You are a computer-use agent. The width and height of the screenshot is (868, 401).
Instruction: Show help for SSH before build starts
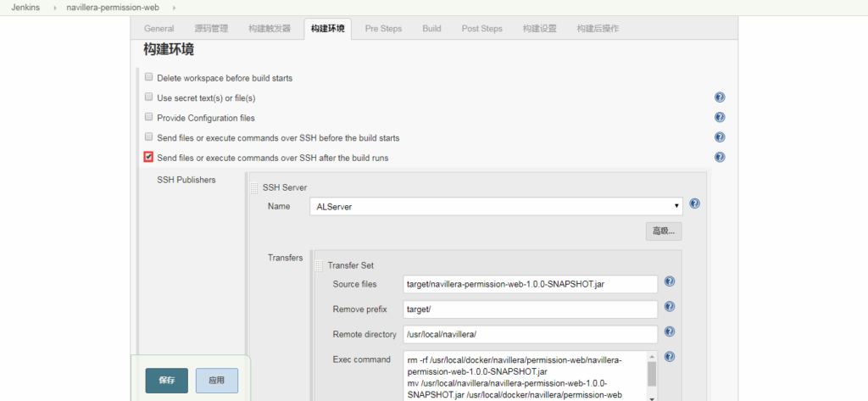coord(720,137)
